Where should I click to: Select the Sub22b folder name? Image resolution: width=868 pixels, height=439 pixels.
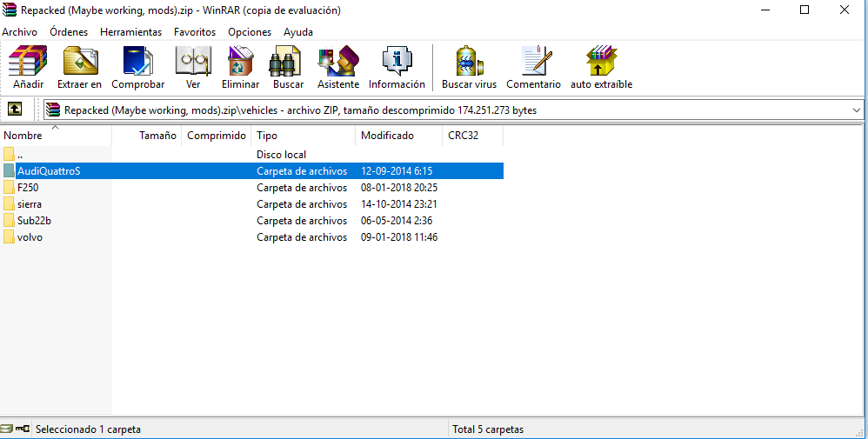coord(34,221)
